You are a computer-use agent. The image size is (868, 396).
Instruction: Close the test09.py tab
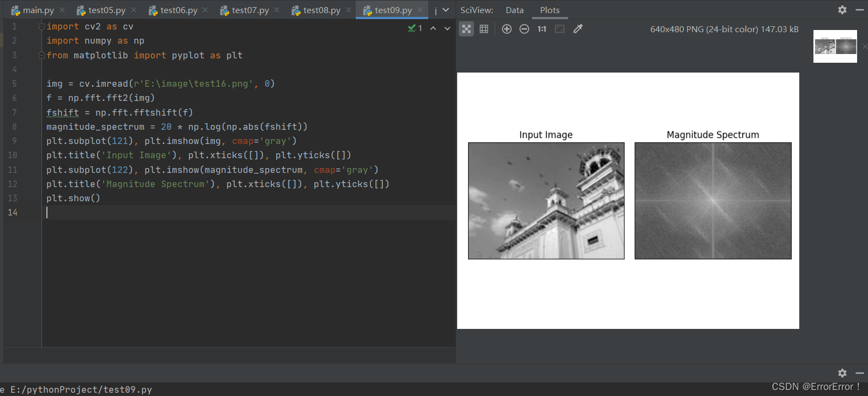420,10
